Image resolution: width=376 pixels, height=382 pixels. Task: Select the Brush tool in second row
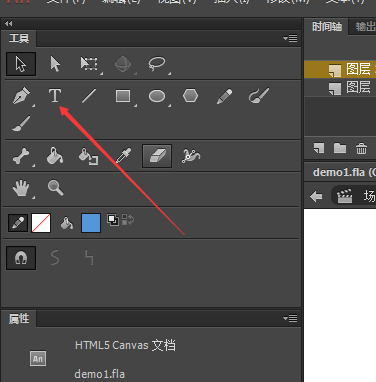[21, 124]
